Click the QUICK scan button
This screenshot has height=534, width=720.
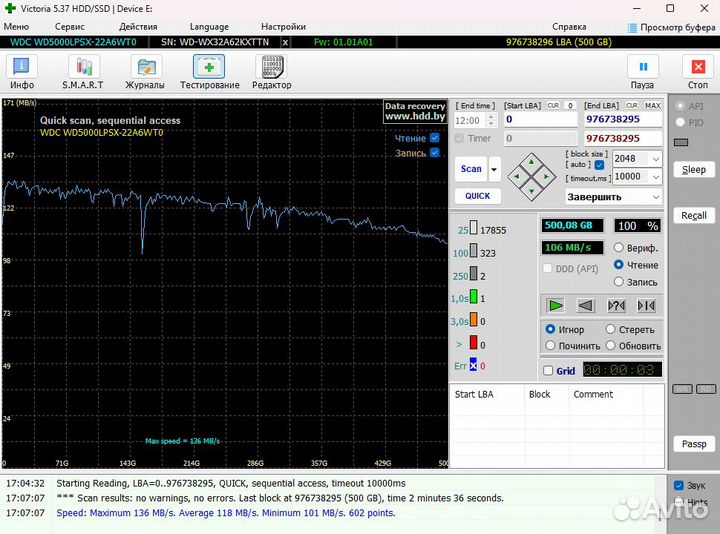tap(477, 196)
